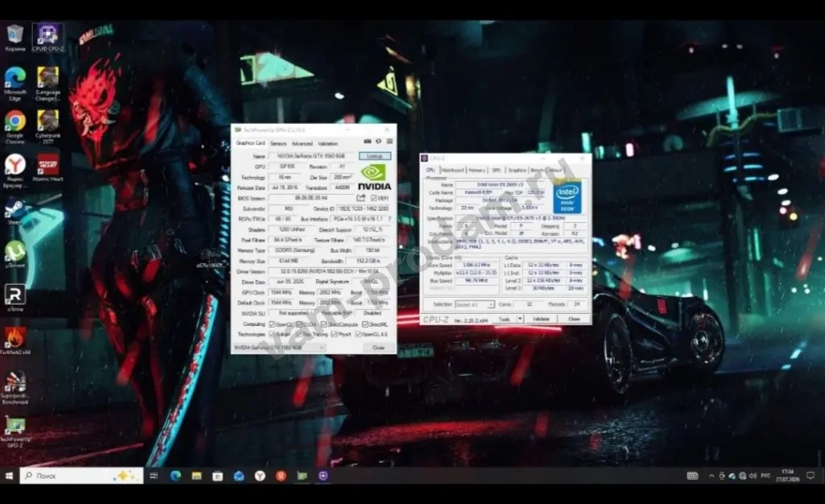825x504 pixels.
Task: Open the FurMark2 x64 desktop shortcut
Action: coord(15,341)
